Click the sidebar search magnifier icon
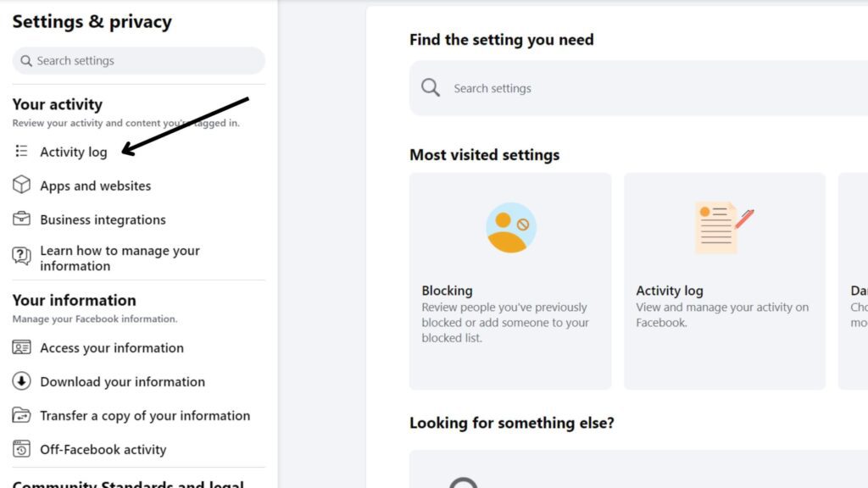868x488 pixels. [x=26, y=60]
